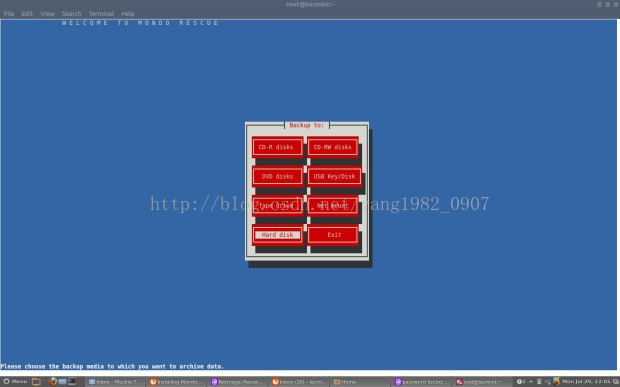Launch Firefox from the taskbar quick launcher

[53, 381]
